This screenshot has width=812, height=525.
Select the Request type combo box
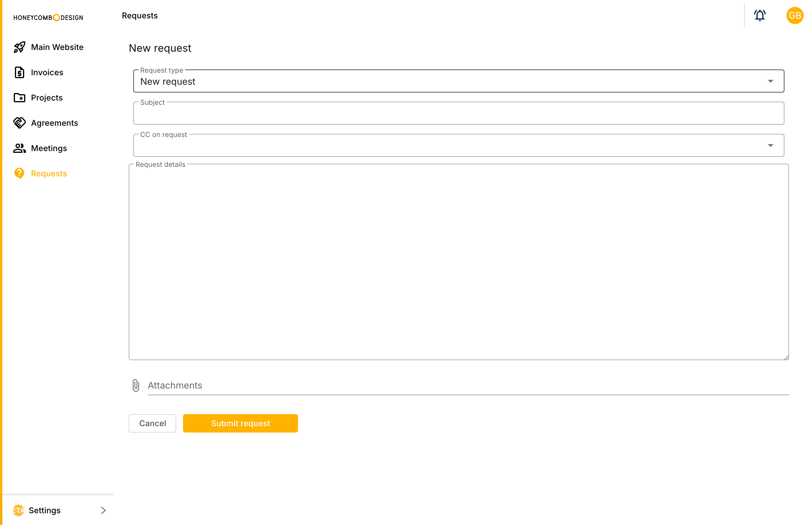coord(458,81)
